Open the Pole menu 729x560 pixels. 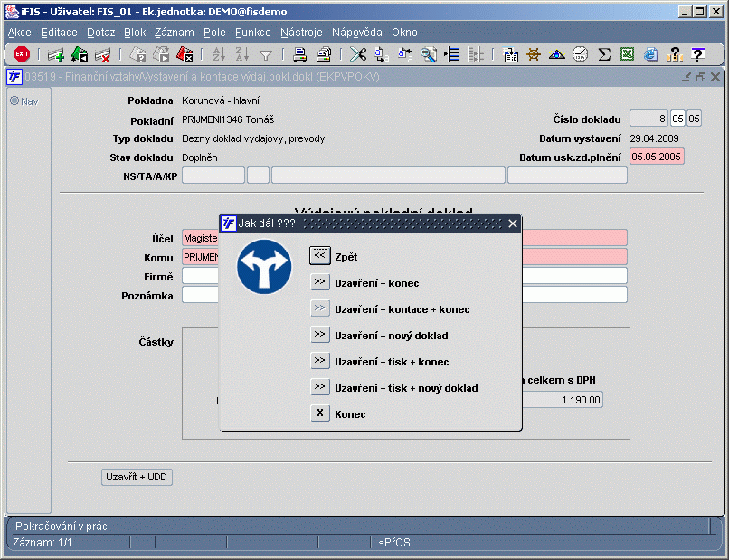coord(214,33)
